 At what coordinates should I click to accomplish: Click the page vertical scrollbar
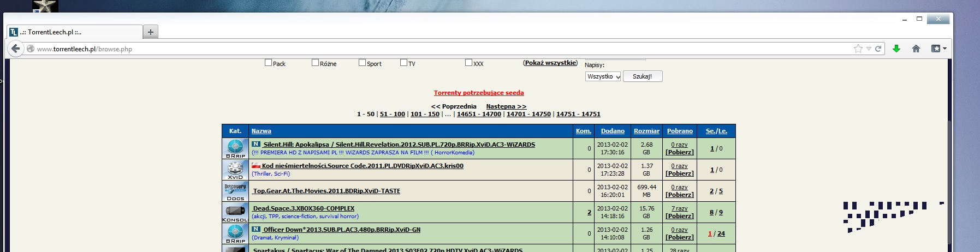(x=951, y=155)
